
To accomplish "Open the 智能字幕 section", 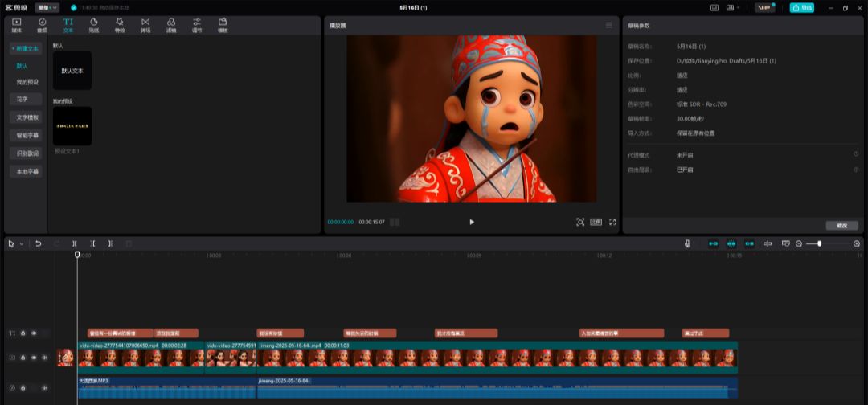I will point(26,135).
